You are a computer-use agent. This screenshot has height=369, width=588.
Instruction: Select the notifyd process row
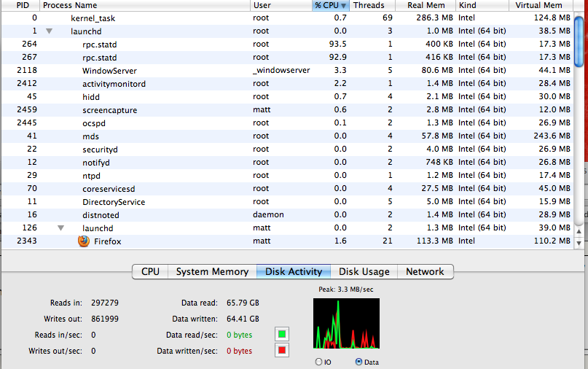287,163
